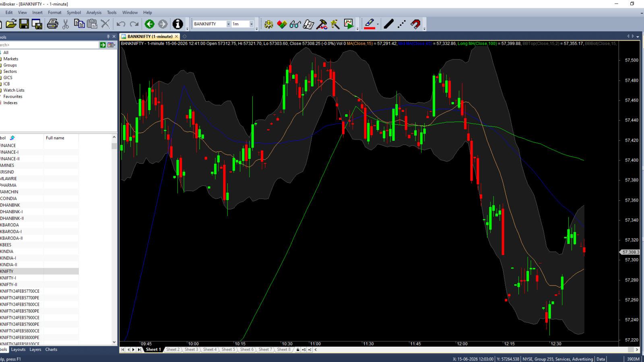Image resolution: width=644 pixels, height=362 pixels.
Task: Open the Symbol menu
Action: 74,12
